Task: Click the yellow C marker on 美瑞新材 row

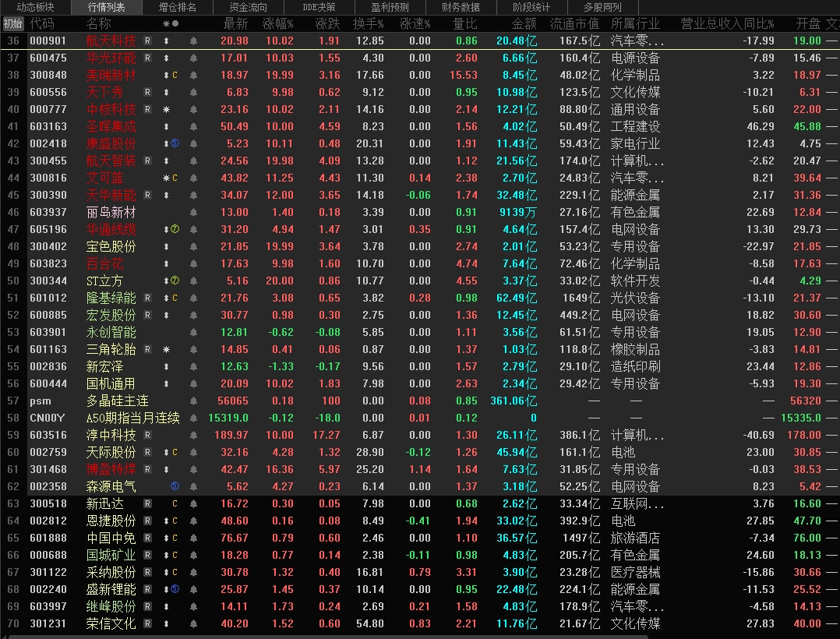Action: (x=175, y=75)
